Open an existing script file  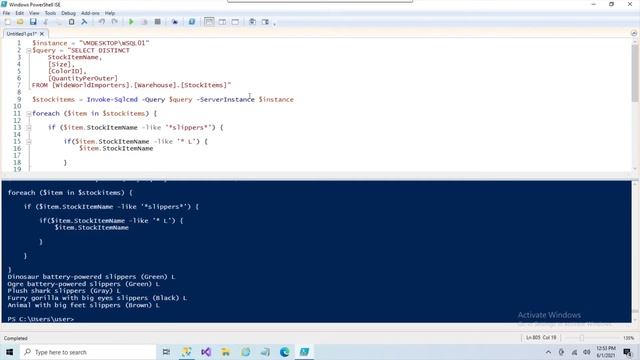point(20,22)
